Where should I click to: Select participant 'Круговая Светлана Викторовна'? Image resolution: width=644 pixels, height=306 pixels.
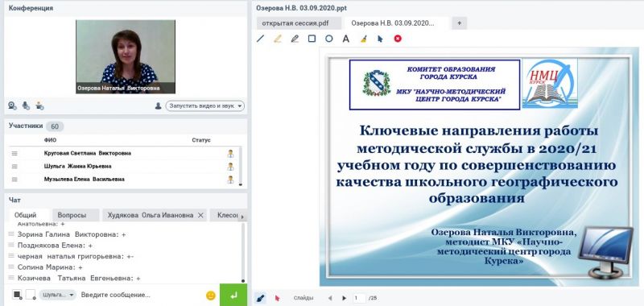pyautogui.click(x=88, y=153)
